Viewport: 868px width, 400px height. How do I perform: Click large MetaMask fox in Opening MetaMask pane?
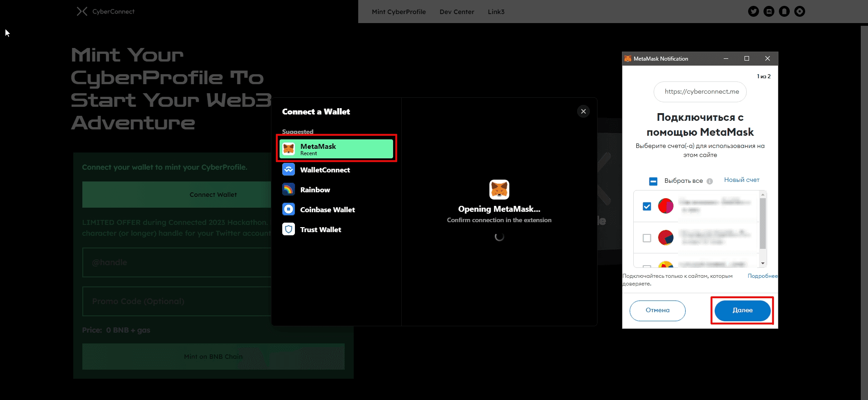(x=499, y=190)
